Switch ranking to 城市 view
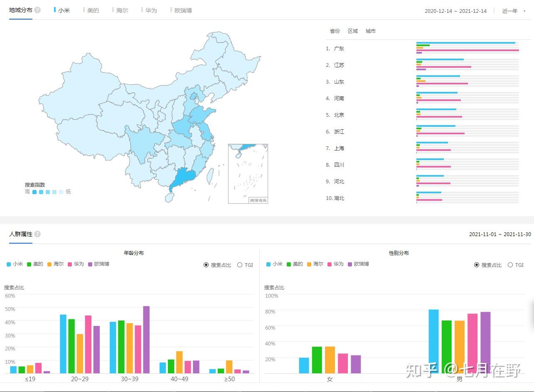The height and width of the screenshot is (392, 534). [x=371, y=31]
